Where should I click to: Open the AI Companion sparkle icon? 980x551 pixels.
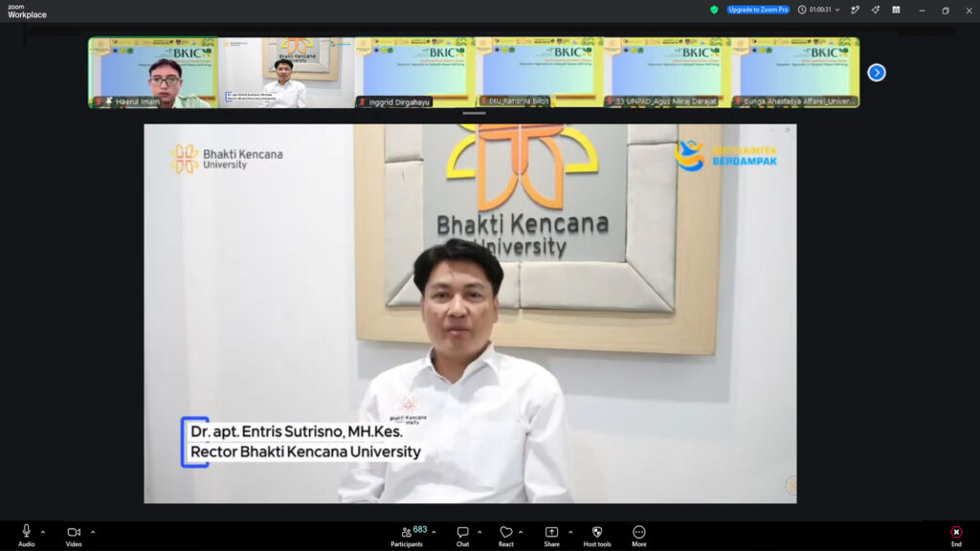click(x=875, y=10)
